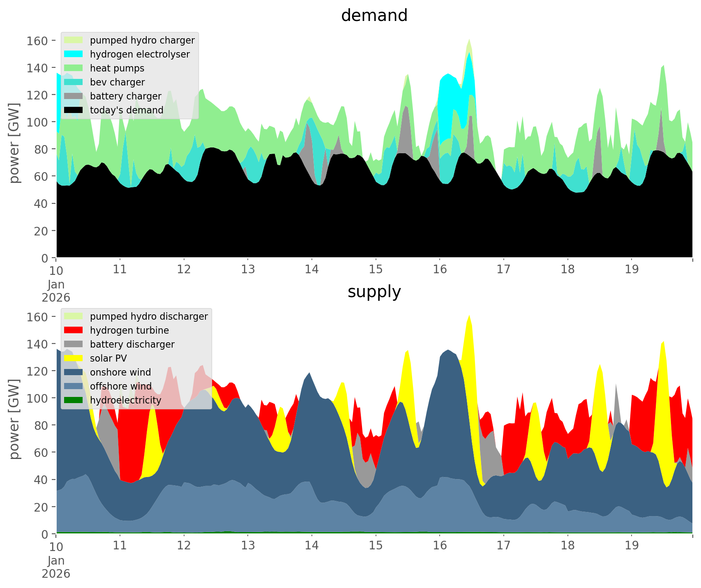Click the onshore wind legend swatch
The width and height of the screenshot is (701, 588).
[74, 372]
